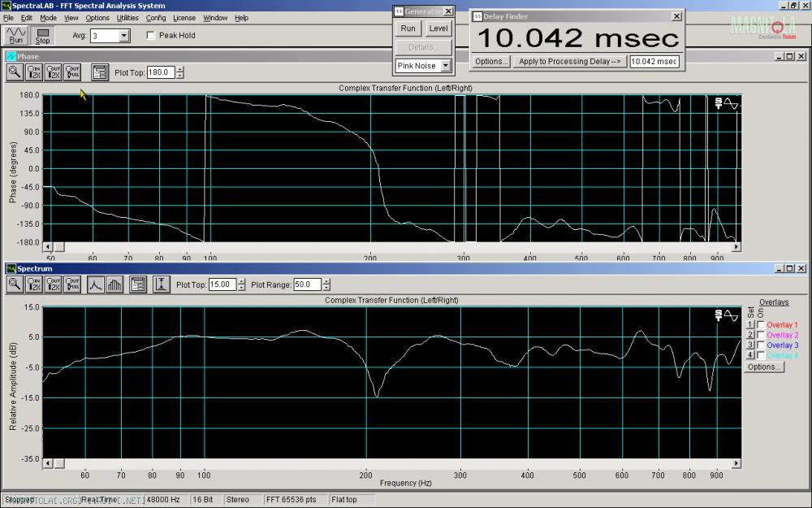Zoom in 2X on the Phase plot
Screen dimensions: 812x508
click(34, 72)
